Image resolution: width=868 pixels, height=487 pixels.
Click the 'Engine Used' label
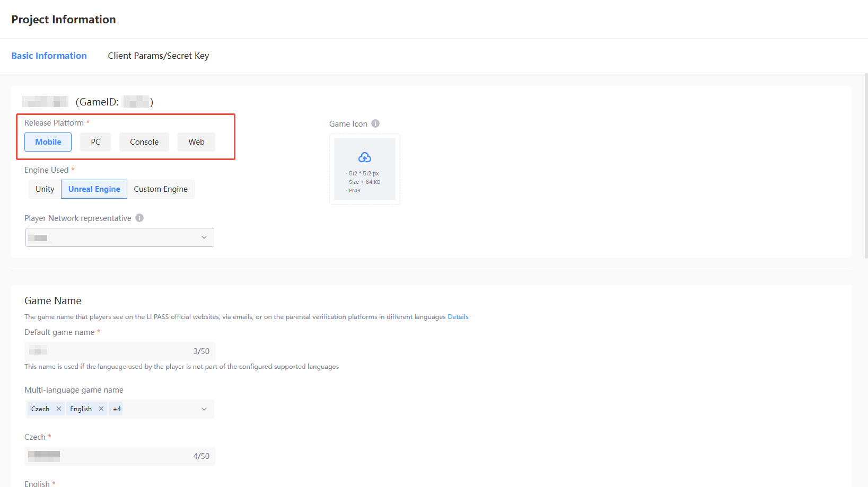pos(47,170)
